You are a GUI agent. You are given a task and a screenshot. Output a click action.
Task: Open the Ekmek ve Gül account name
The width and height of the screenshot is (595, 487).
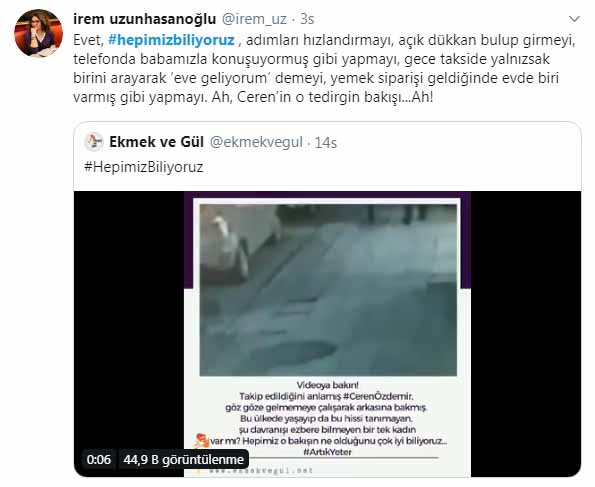coord(157,142)
